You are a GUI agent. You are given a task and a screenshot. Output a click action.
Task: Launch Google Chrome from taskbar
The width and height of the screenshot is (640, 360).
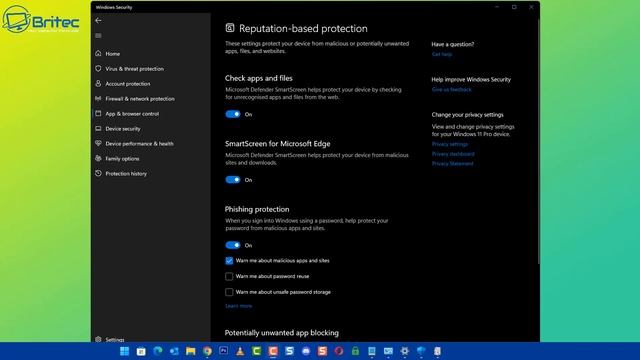[x=207, y=351]
